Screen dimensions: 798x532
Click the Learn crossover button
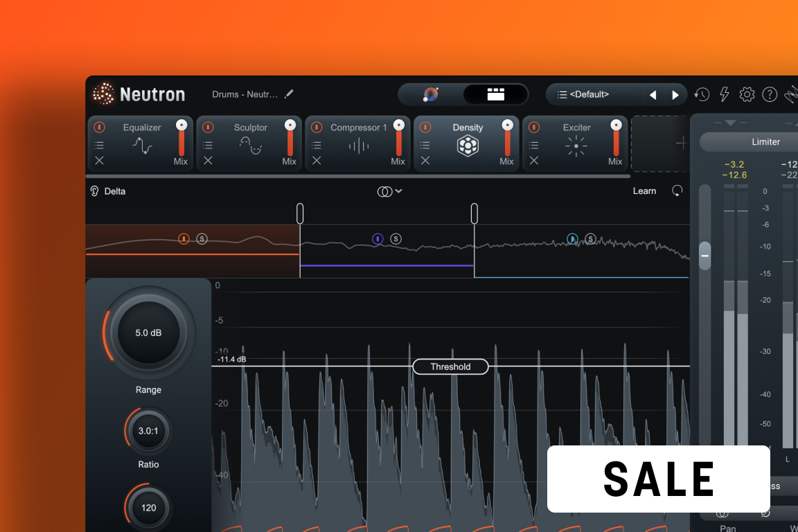(x=644, y=191)
